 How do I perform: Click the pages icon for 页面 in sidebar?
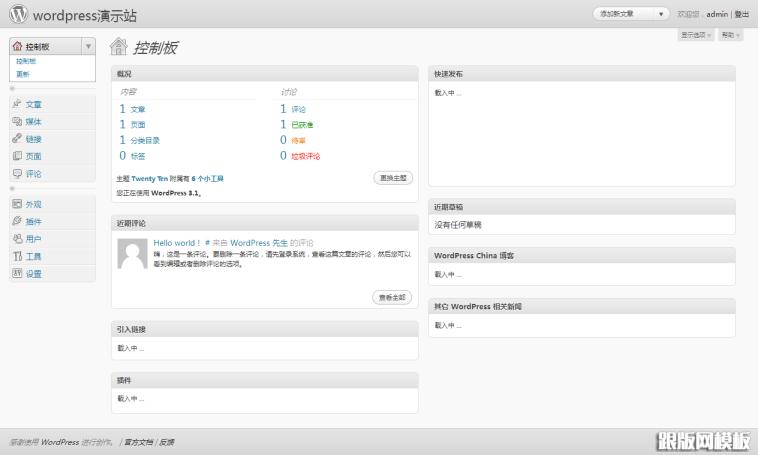pos(17,156)
